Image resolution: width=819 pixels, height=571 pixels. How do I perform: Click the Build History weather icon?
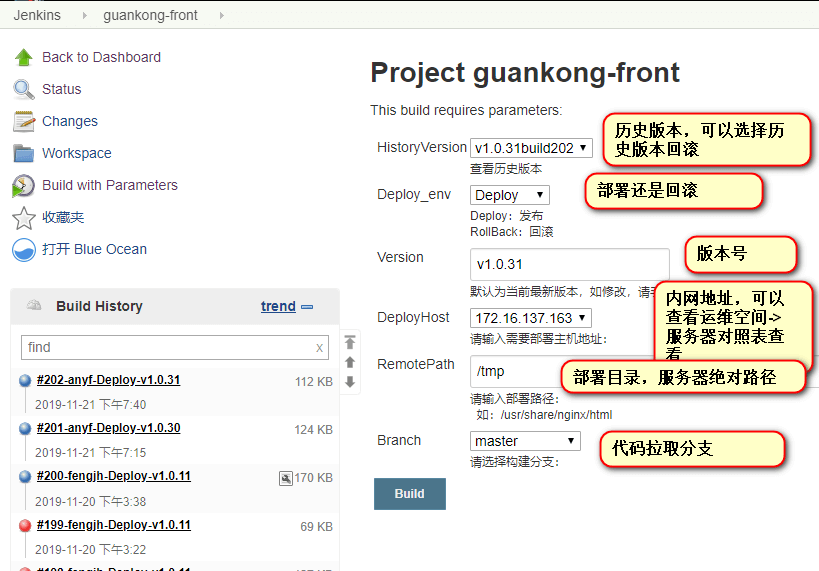coord(34,305)
